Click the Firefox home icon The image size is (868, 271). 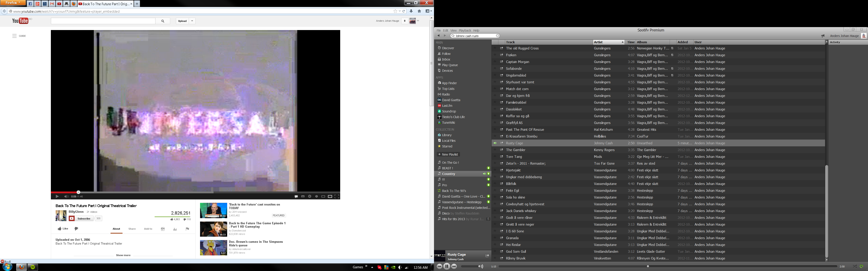click(x=419, y=11)
